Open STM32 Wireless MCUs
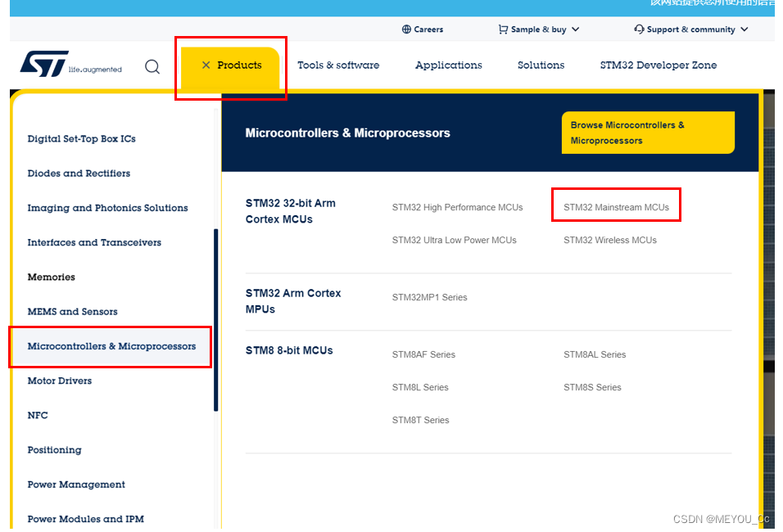Viewport: 783px width, 532px height. pos(609,240)
